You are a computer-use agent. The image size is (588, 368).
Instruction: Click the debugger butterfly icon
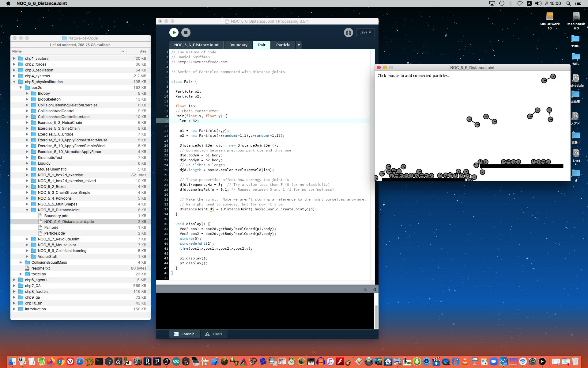coord(348,33)
